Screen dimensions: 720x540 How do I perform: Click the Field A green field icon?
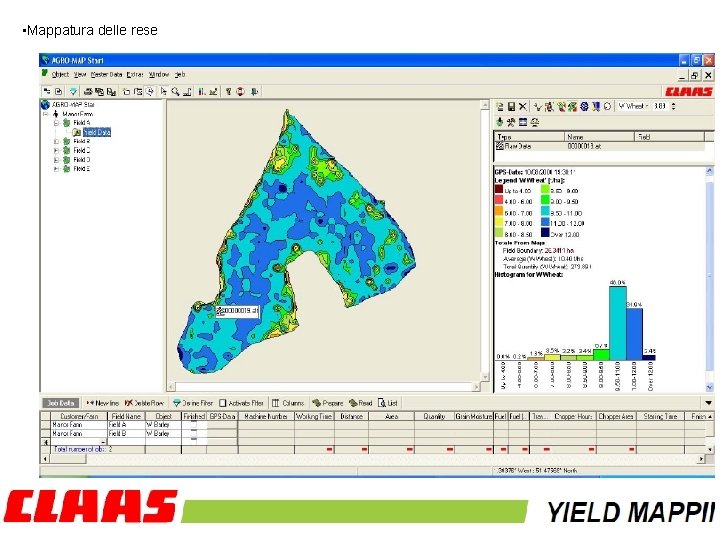[x=67, y=123]
